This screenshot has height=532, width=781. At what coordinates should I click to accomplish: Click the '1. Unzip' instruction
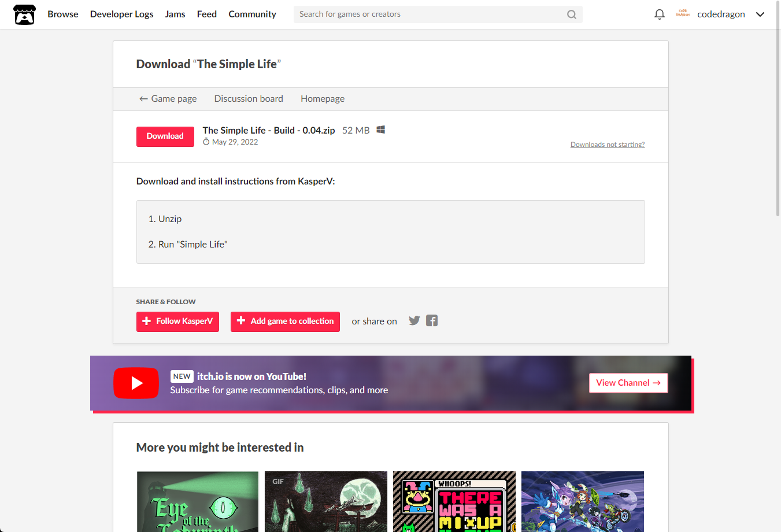coord(165,219)
